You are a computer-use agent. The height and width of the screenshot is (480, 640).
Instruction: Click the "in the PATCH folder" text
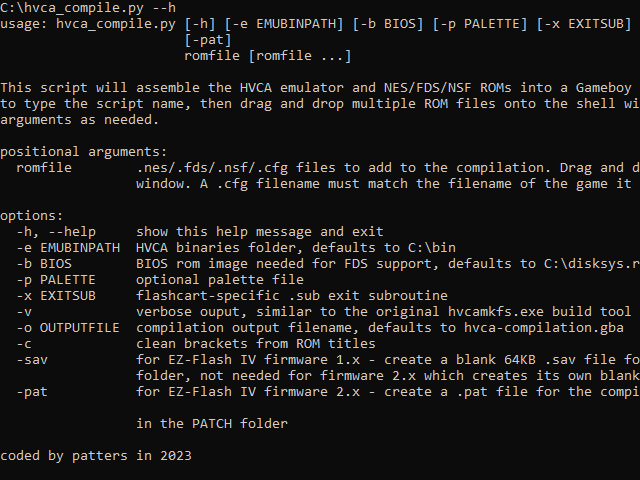[212, 423]
